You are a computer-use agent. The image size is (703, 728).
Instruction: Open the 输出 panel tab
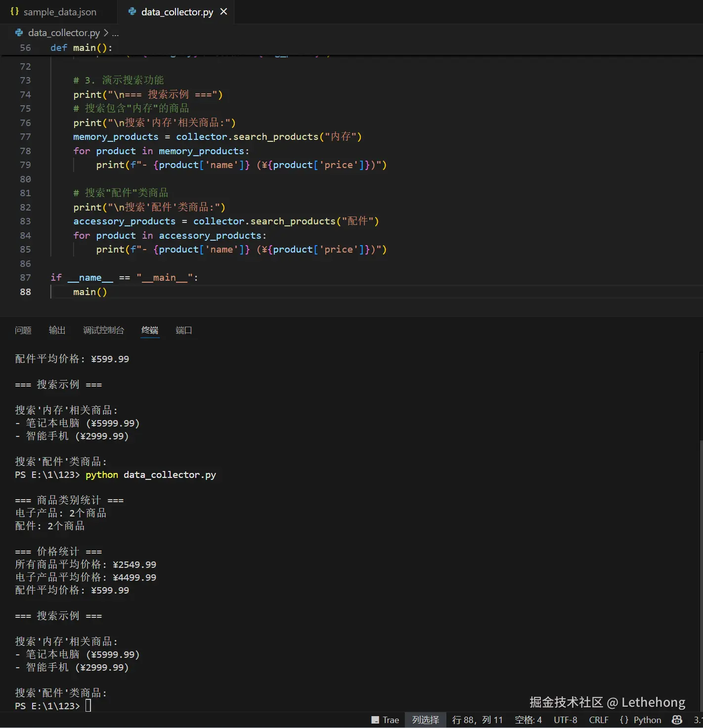[57, 330]
